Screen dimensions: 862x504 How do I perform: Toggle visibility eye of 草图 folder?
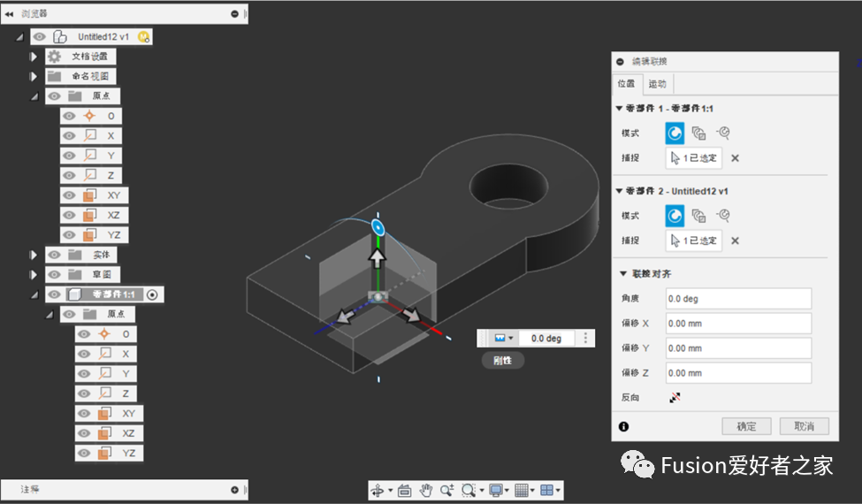pos(54,274)
